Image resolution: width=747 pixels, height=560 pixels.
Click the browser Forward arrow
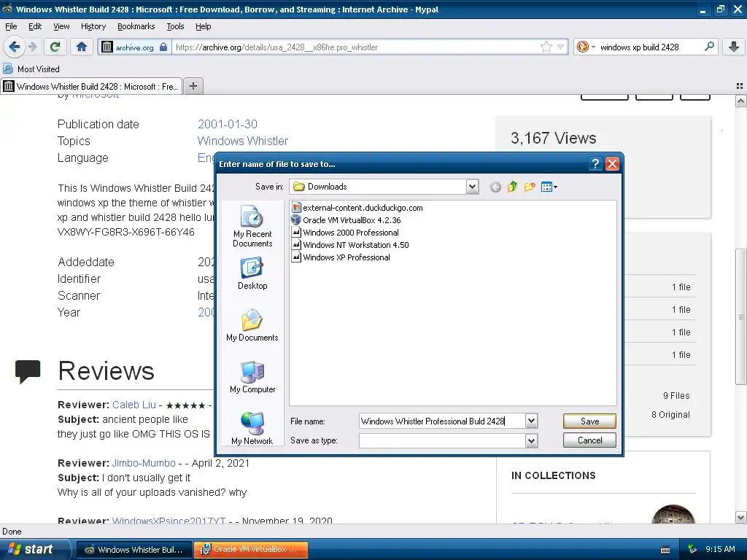coord(32,47)
